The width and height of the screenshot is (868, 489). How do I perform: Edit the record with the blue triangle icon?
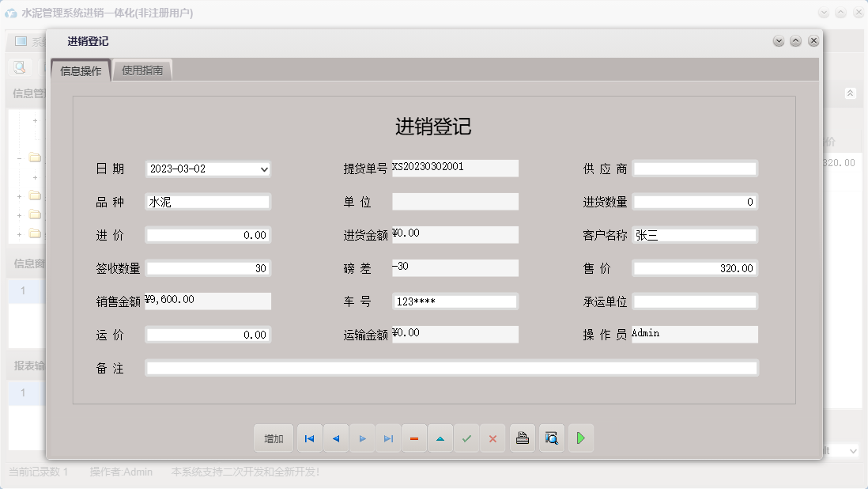440,438
